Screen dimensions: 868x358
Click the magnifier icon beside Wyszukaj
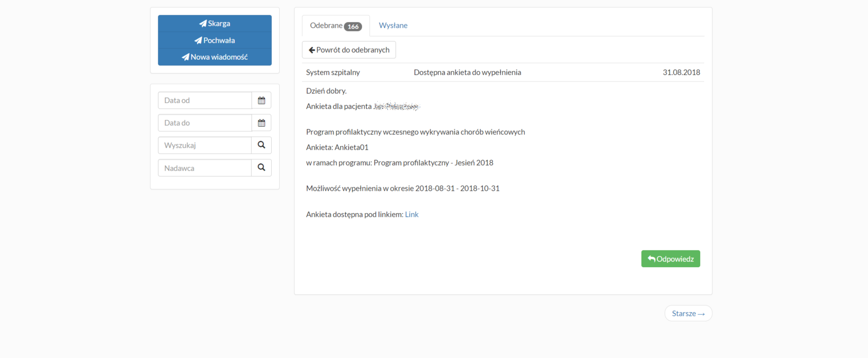click(261, 145)
